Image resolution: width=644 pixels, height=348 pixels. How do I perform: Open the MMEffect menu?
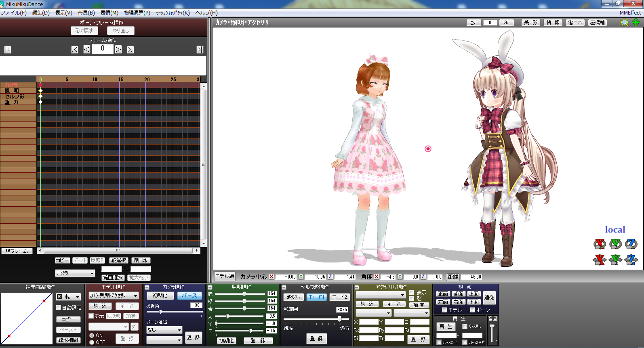click(x=630, y=13)
